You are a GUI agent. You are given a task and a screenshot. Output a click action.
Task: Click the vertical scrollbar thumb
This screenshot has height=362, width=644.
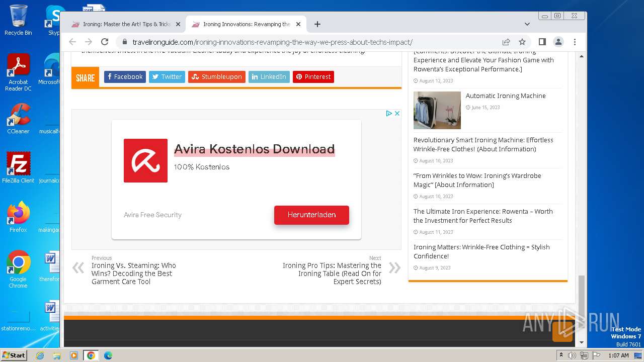[582, 302]
